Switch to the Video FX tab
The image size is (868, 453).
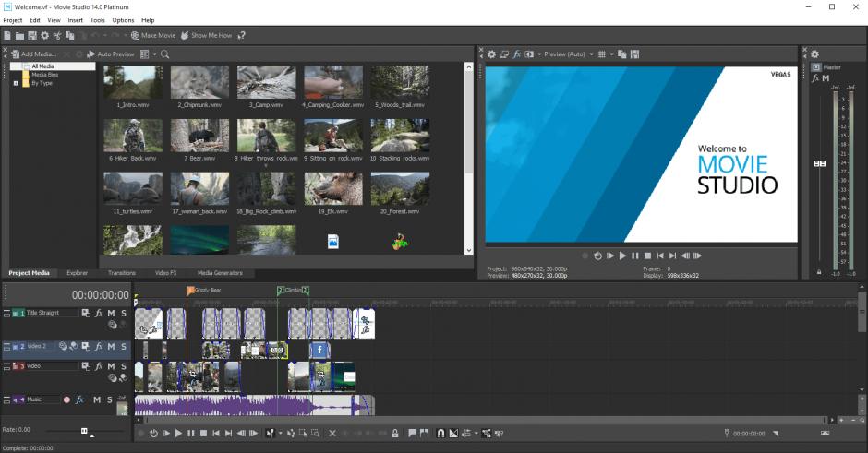[x=165, y=273]
